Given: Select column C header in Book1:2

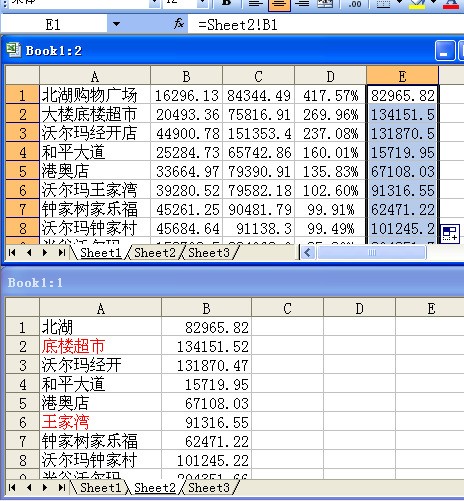Looking at the screenshot, I should [259, 76].
